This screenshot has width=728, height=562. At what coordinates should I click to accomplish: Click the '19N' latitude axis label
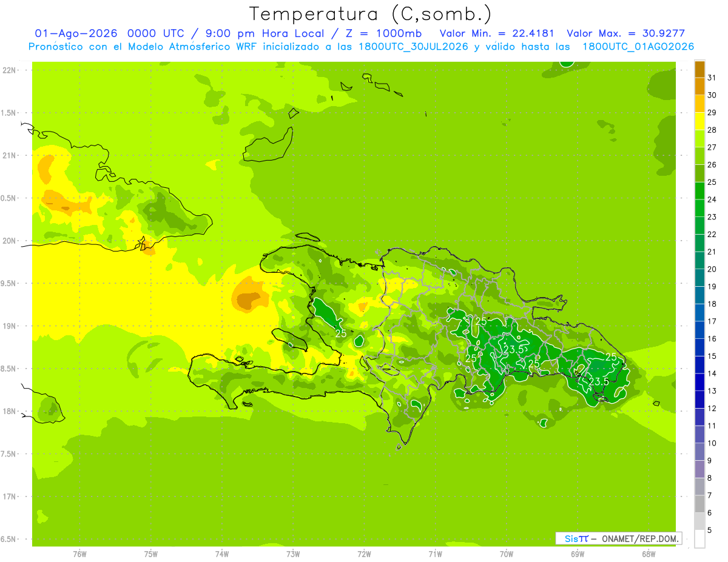(9, 326)
